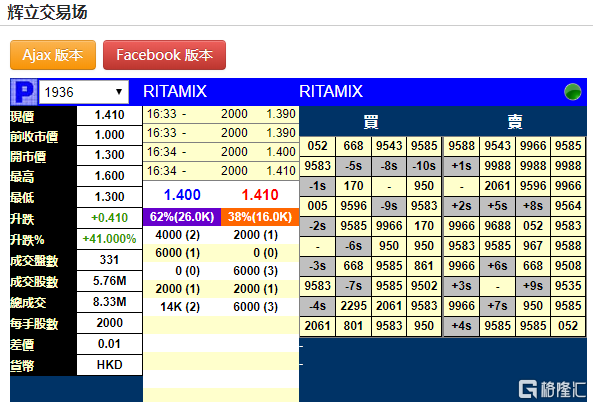593x406 pixels.
Task: Click the 格隆汇 watermark logo
Action: point(552,389)
